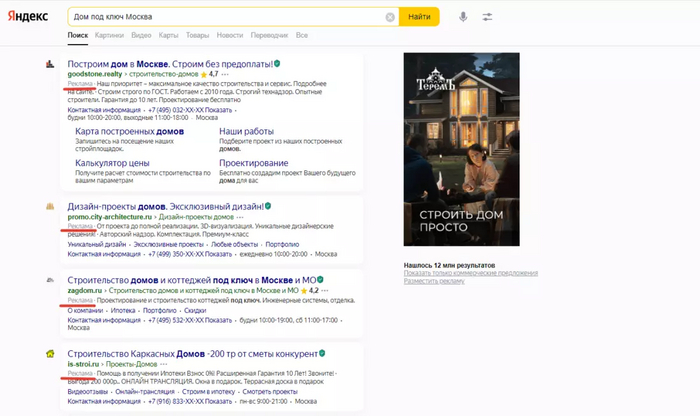The image size is (700, 416).
Task: Open three-dot menu for goodstone.realty result
Action: click(x=225, y=74)
